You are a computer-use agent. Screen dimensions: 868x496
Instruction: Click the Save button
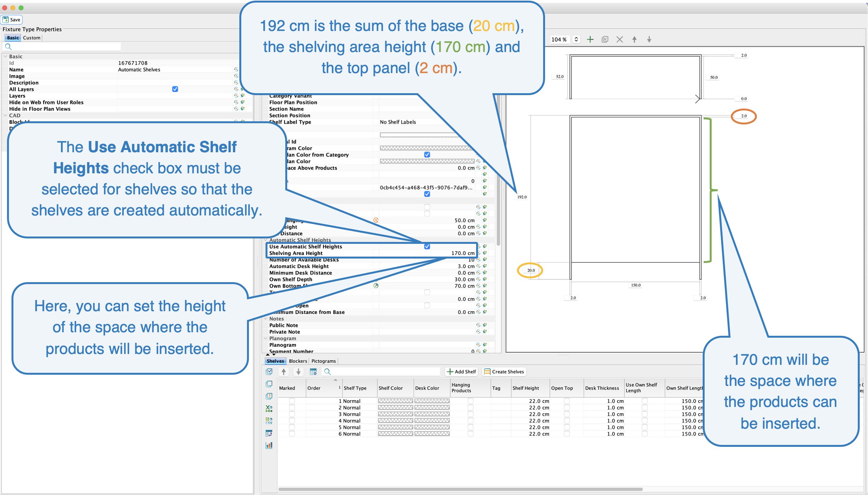pyautogui.click(x=11, y=20)
